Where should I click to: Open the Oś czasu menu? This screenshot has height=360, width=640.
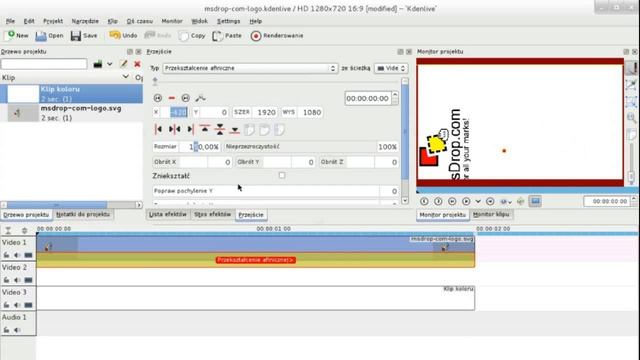click(140, 21)
